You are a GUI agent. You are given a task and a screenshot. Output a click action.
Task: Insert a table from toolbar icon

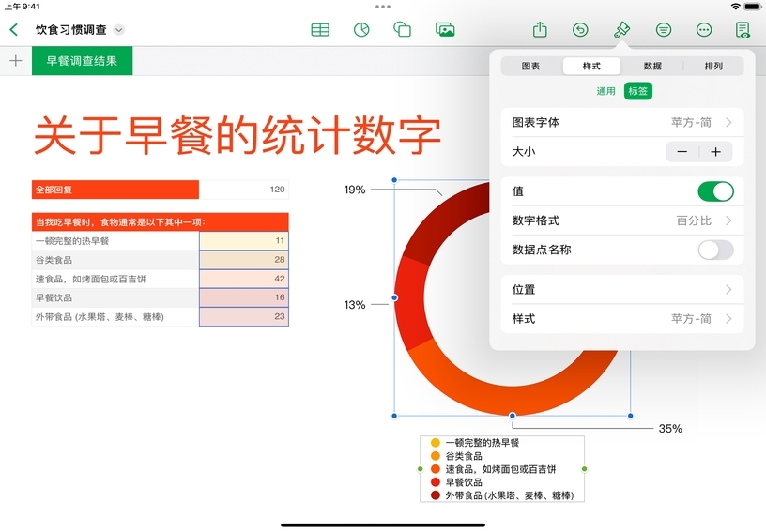point(320,29)
